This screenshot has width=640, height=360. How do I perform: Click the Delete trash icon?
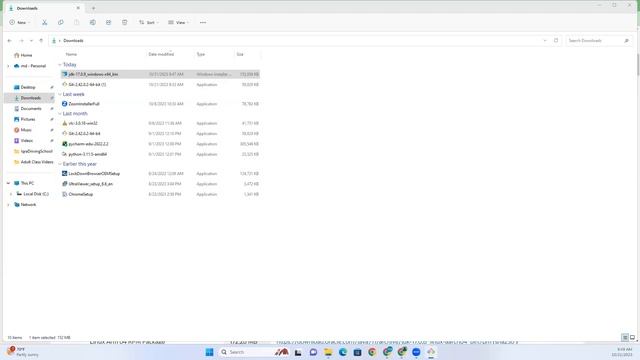tap(124, 22)
